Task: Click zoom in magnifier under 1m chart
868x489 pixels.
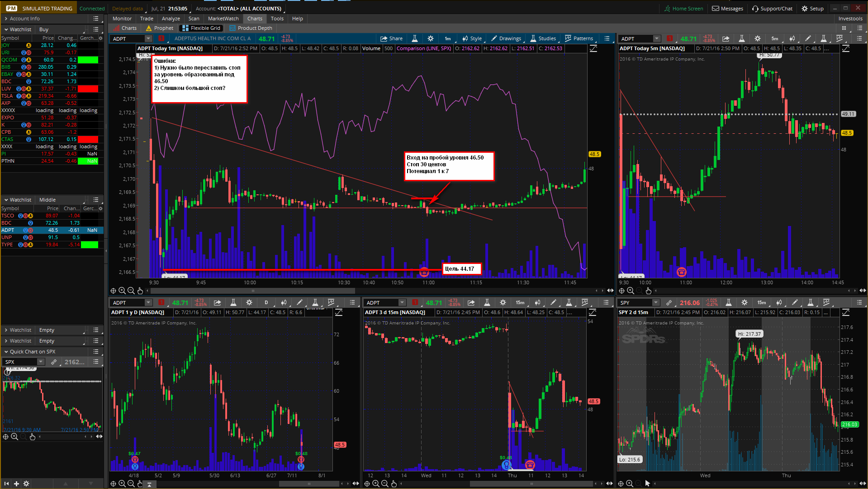Action: coord(122,291)
